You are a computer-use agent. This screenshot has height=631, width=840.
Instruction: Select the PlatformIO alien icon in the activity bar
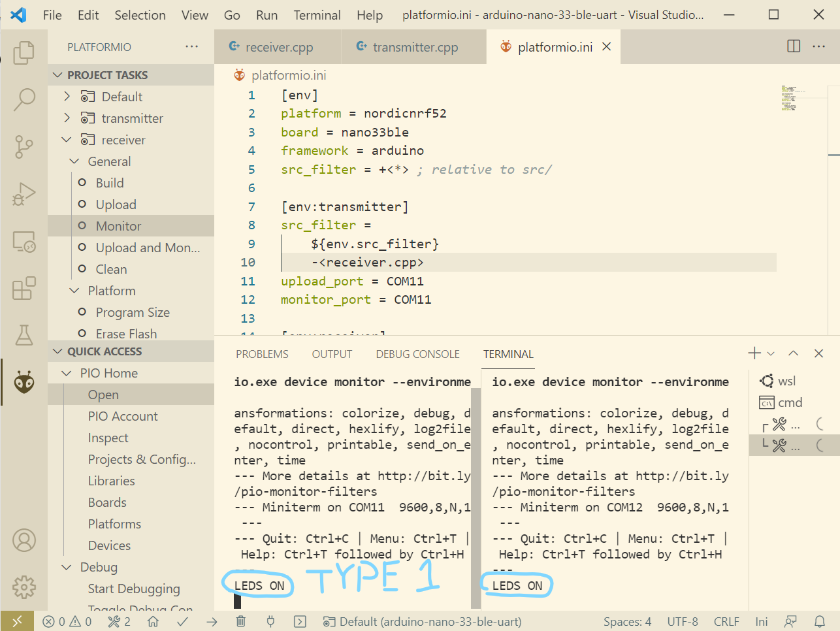pos(24,382)
